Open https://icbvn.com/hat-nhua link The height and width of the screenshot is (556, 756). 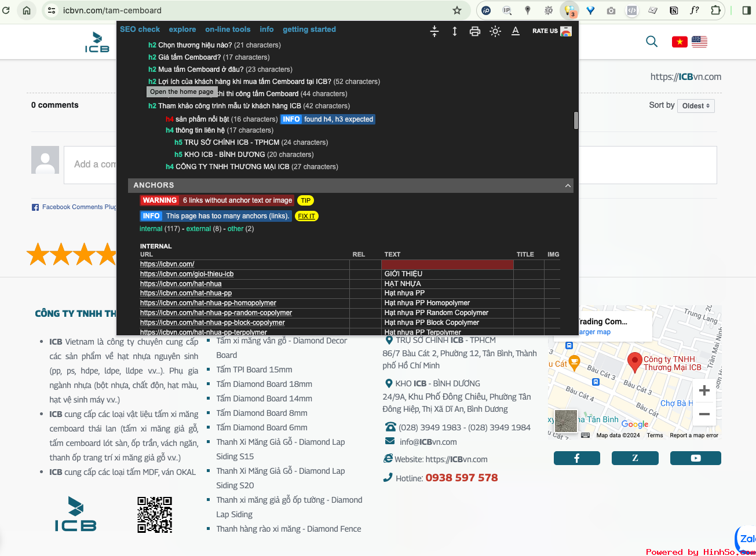point(181,284)
